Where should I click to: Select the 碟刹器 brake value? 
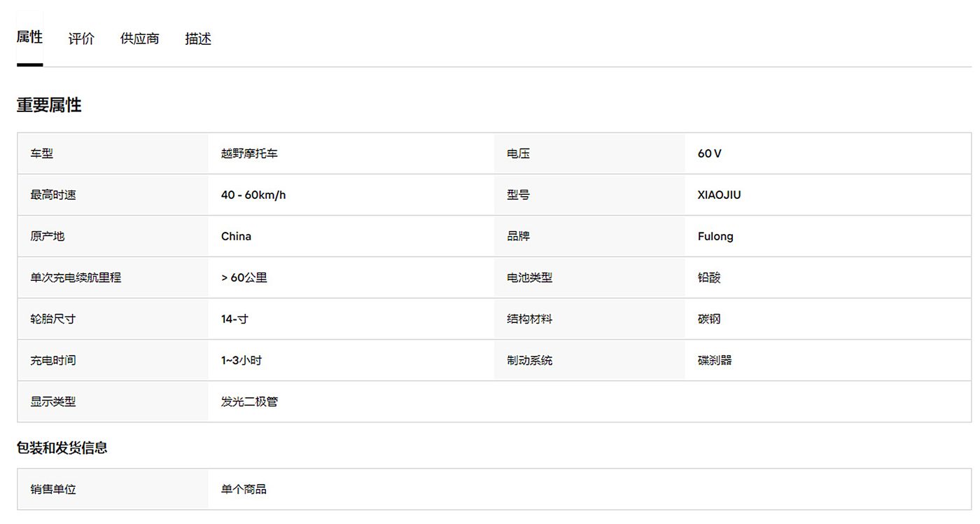[x=715, y=360]
